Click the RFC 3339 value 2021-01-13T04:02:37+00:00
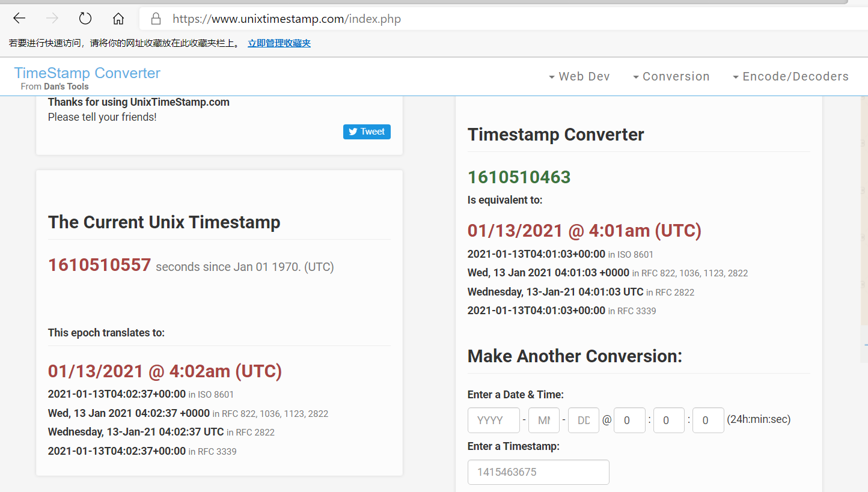 tap(117, 451)
